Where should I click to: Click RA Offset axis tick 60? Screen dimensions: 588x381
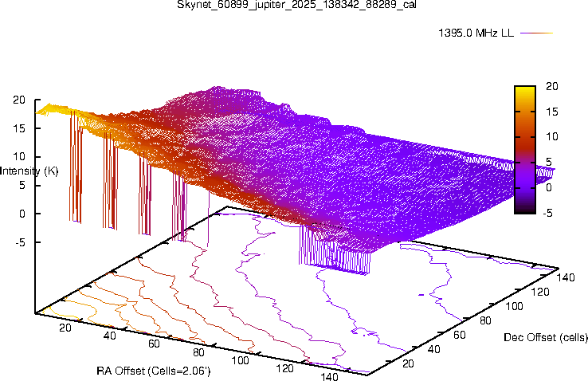click(x=154, y=344)
